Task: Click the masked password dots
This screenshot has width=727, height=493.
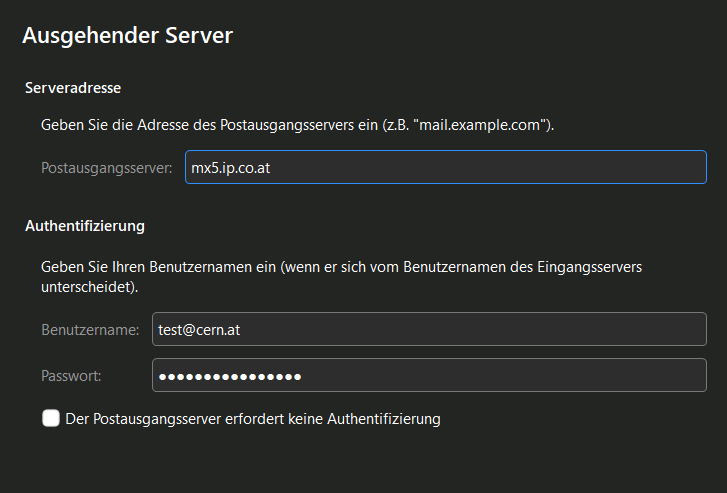Action: 230,376
